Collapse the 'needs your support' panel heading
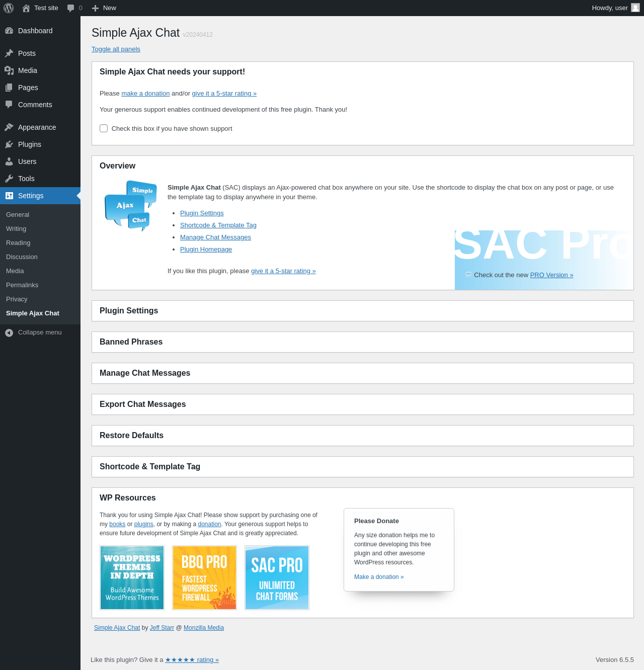 pos(363,72)
